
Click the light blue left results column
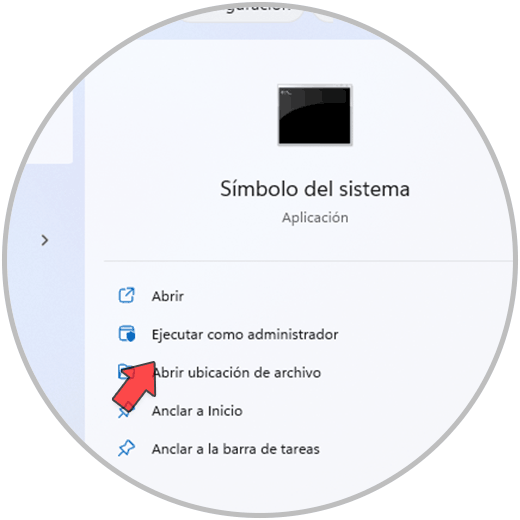coord(47,300)
